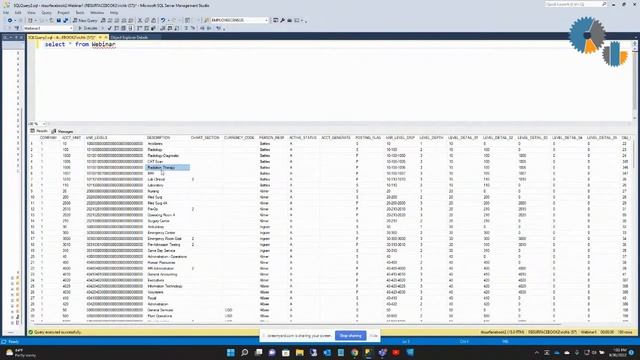Click the Stop sharing button
The image size is (640, 360).
(351, 336)
